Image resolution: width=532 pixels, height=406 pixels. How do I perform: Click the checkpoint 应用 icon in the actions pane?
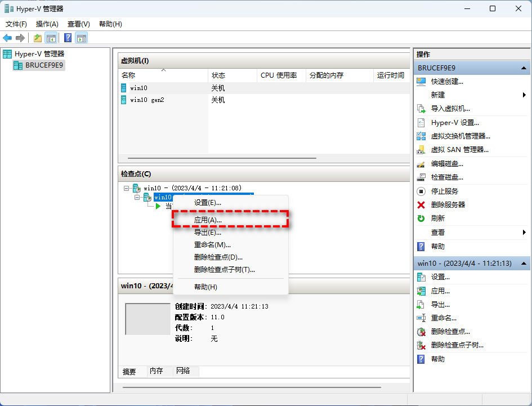[x=421, y=291]
